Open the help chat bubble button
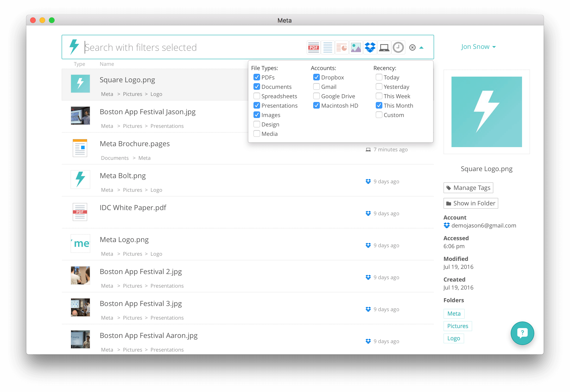 coord(522,333)
